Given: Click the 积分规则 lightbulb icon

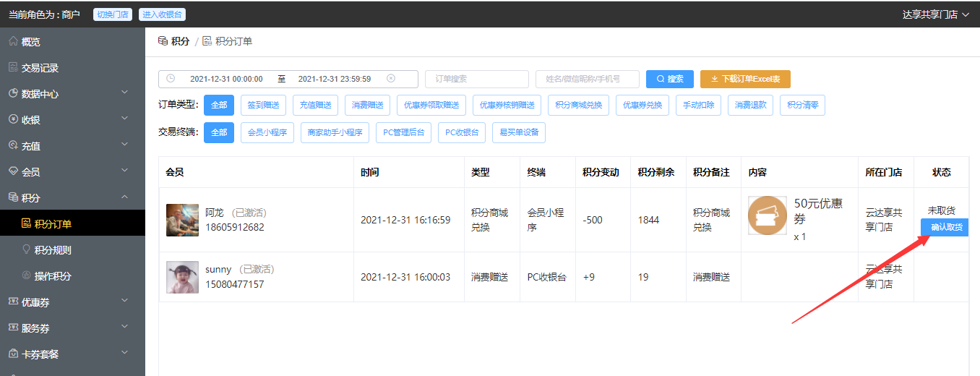Looking at the screenshot, I should [x=27, y=249].
